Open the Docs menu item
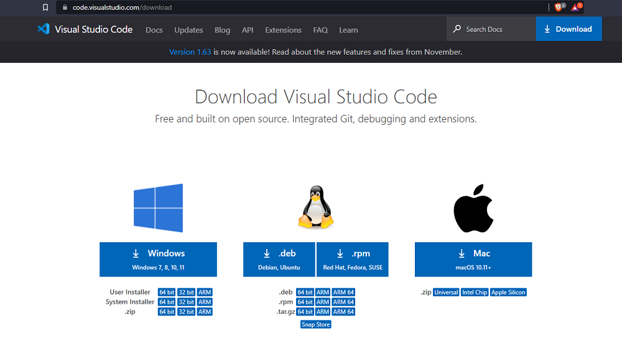Screen dimensions: 622x364 (154, 30)
